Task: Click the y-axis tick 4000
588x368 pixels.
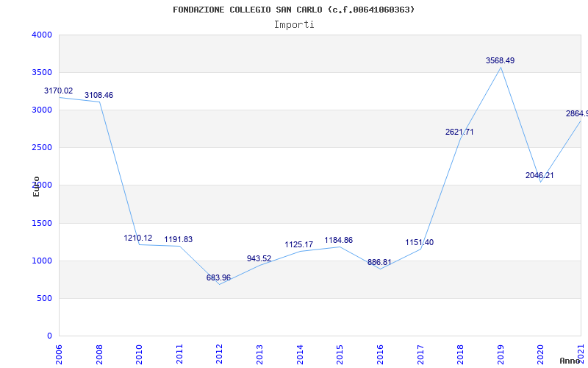Action: point(42,35)
